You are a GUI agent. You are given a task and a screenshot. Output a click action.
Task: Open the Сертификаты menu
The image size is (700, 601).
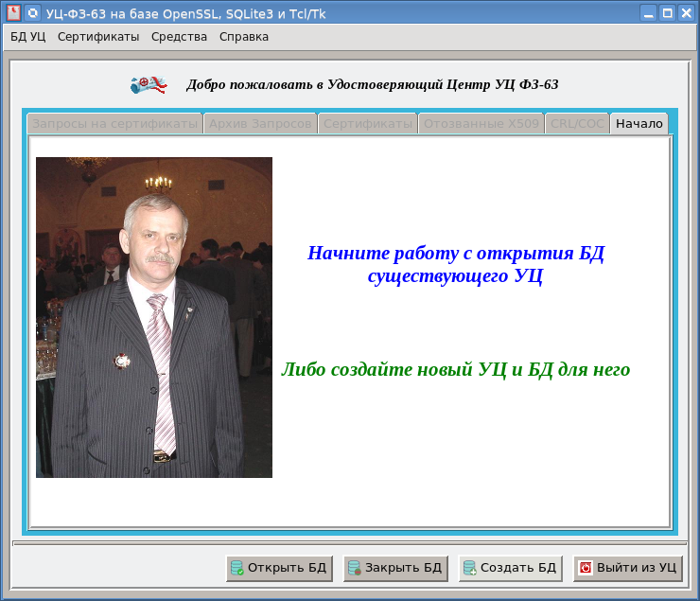tap(98, 37)
